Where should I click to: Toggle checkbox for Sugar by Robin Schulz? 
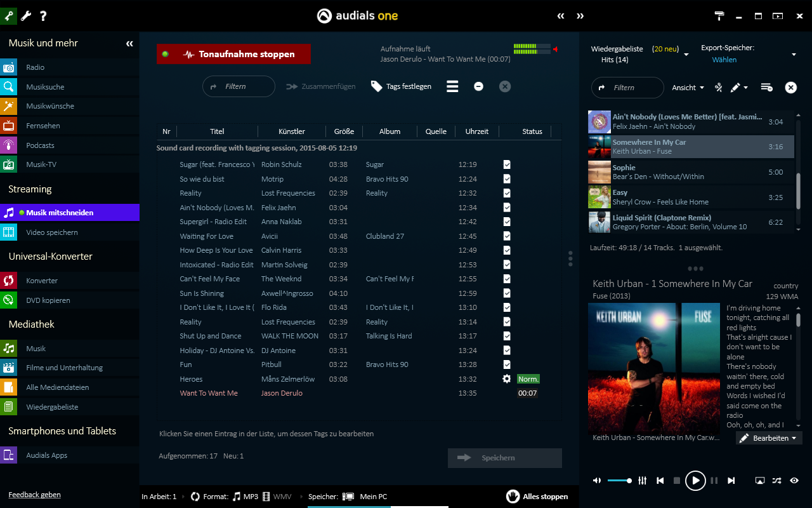coord(507,164)
